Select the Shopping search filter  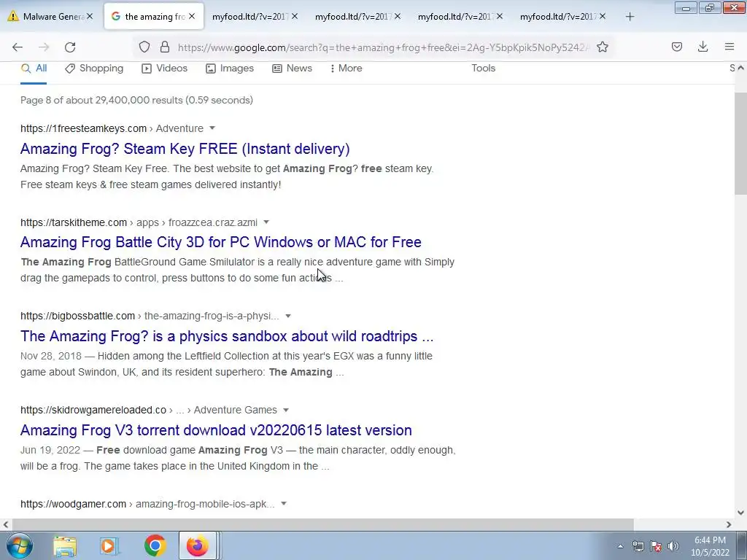point(94,68)
